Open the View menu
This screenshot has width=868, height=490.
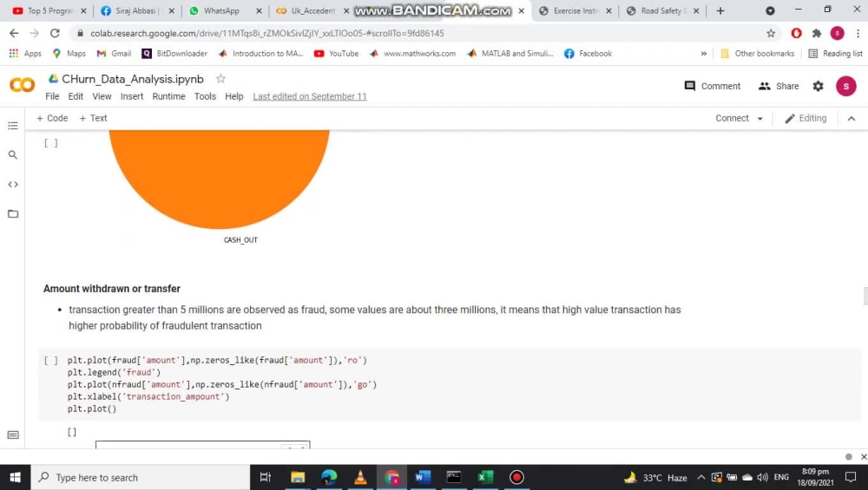(102, 96)
